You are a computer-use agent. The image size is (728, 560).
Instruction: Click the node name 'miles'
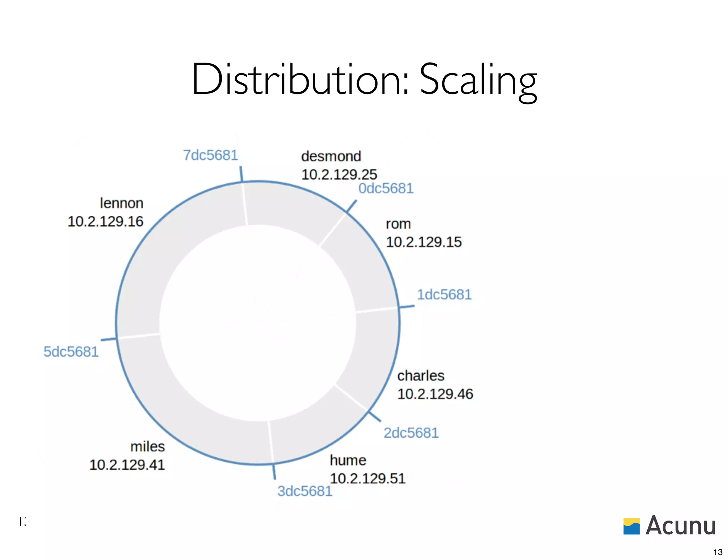pyautogui.click(x=148, y=447)
